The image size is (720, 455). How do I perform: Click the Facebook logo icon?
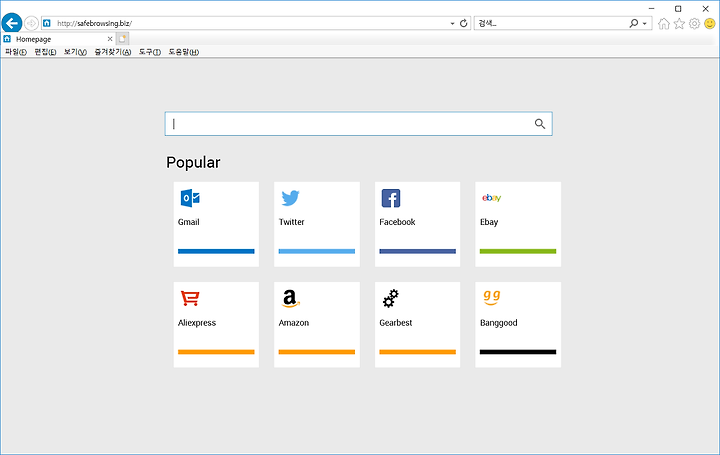391,198
